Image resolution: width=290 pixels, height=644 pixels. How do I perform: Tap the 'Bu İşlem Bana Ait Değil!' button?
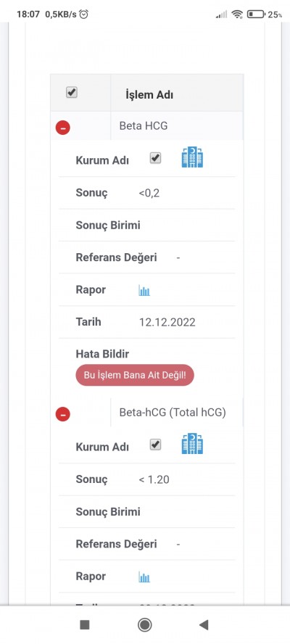pos(135,375)
